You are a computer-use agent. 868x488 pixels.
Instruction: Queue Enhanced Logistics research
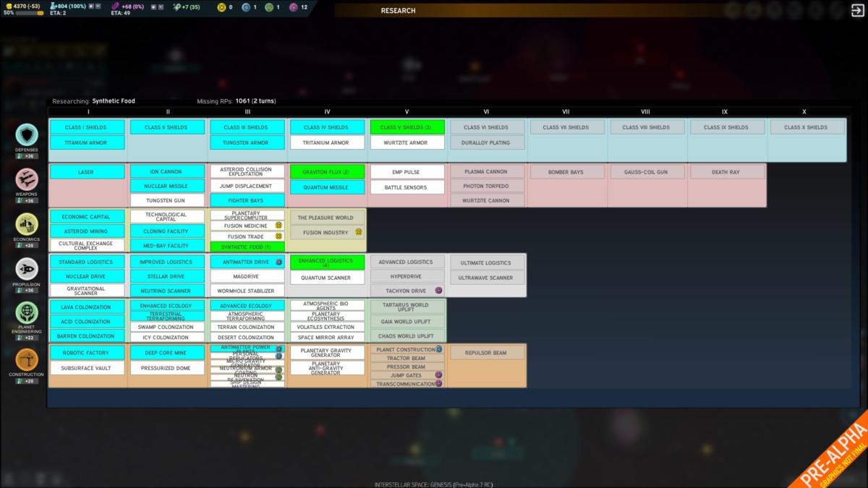point(328,262)
